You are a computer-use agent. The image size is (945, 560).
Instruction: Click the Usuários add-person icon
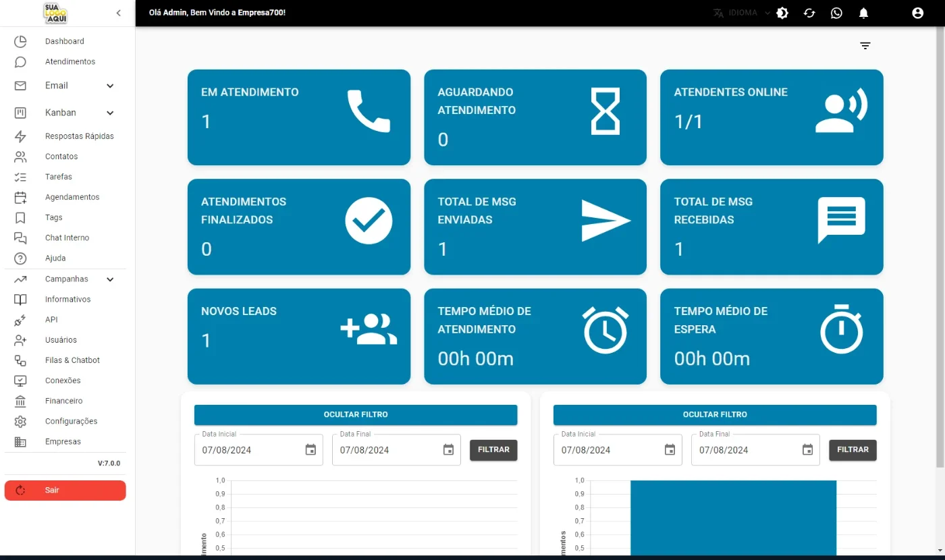[20, 340]
